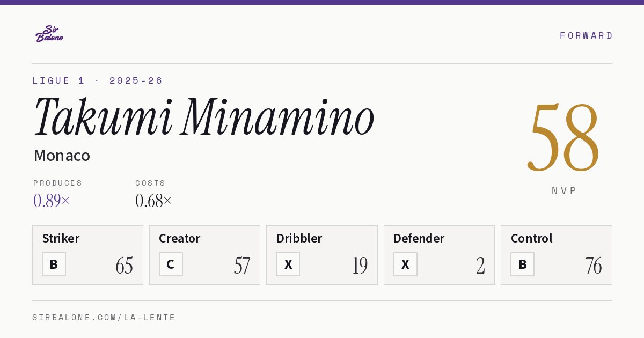
Task: Click the 58 NVP score
Action: click(x=563, y=137)
